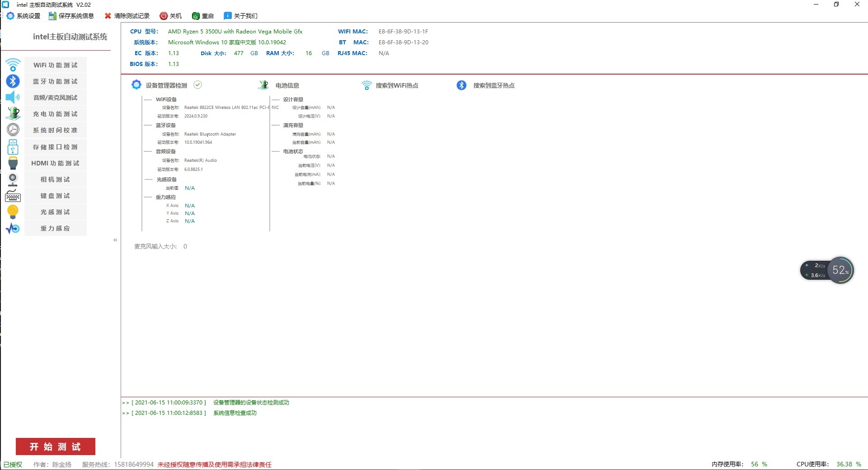Click the 52% floating performance widget
Viewport: 868px width, 470px height.
[x=840, y=270]
